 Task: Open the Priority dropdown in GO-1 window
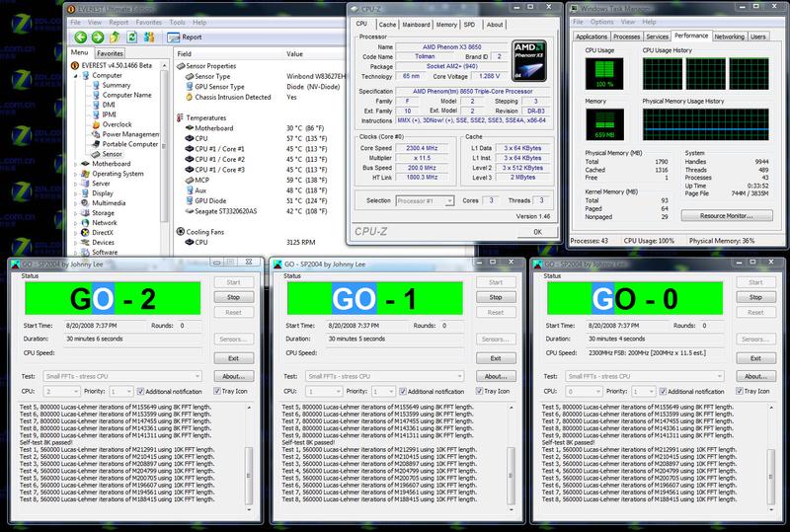[384, 391]
